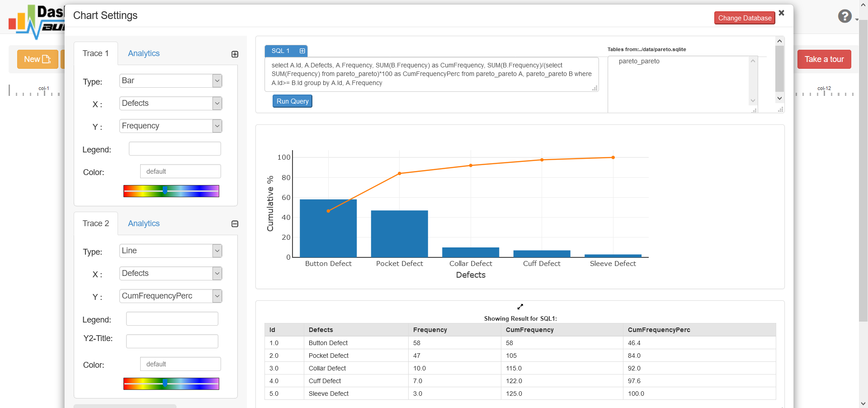
Task: Click Trace 1 Color default field
Action: tap(180, 171)
